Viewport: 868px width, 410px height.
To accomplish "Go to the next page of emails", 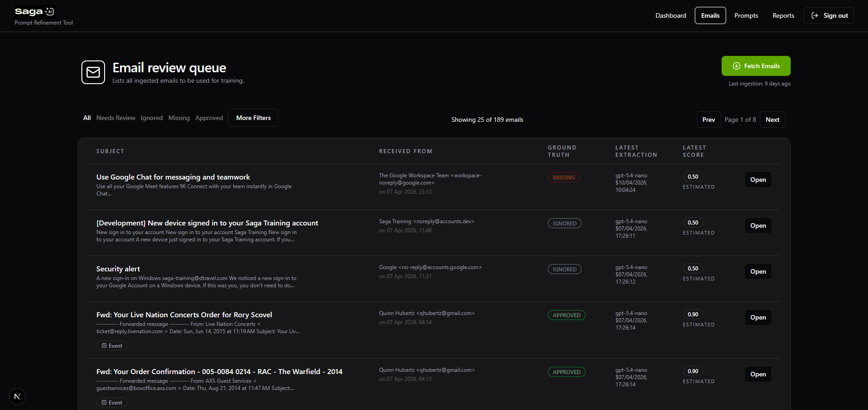I will click(772, 120).
